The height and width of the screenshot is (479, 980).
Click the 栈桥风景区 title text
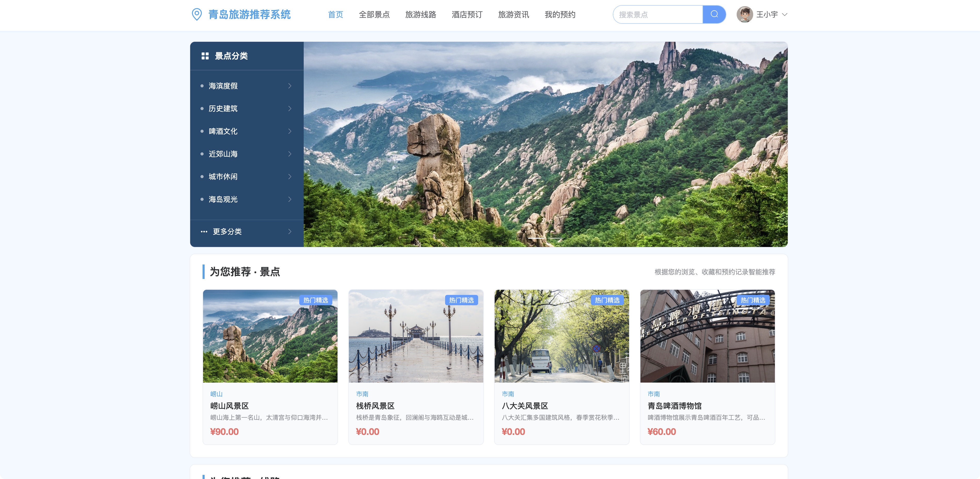tap(375, 406)
